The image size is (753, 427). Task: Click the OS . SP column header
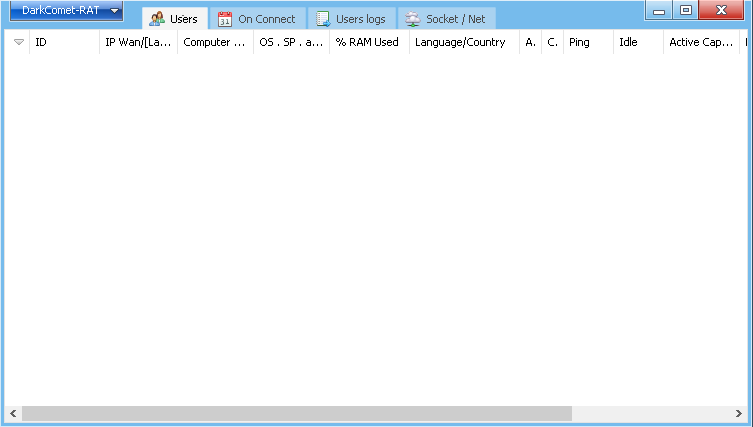(291, 43)
